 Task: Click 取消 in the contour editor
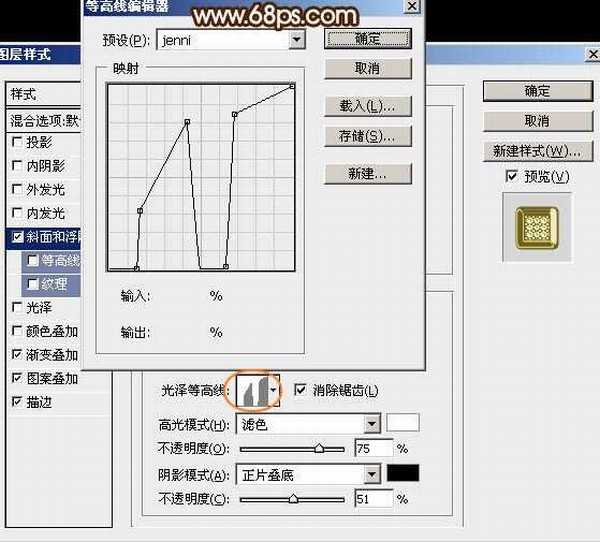(368, 69)
